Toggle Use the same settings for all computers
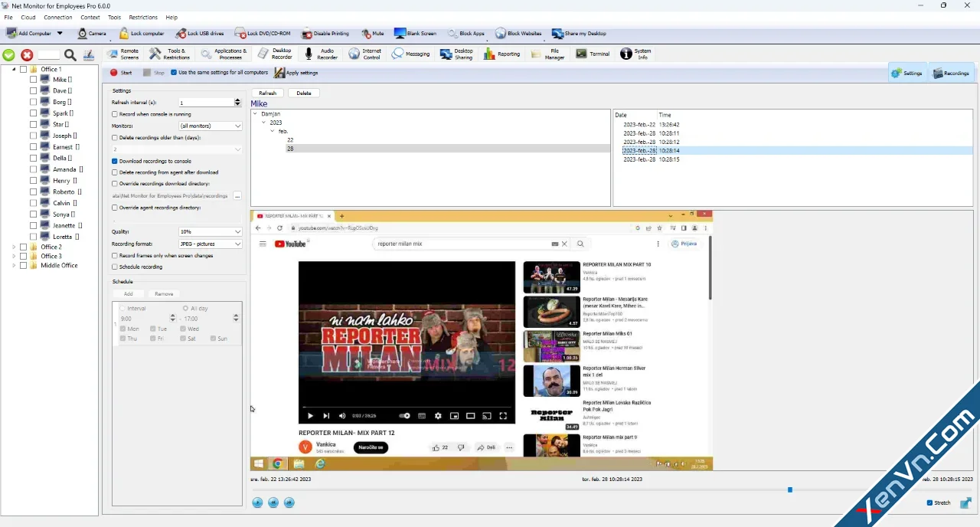This screenshot has width=980, height=527. click(174, 73)
